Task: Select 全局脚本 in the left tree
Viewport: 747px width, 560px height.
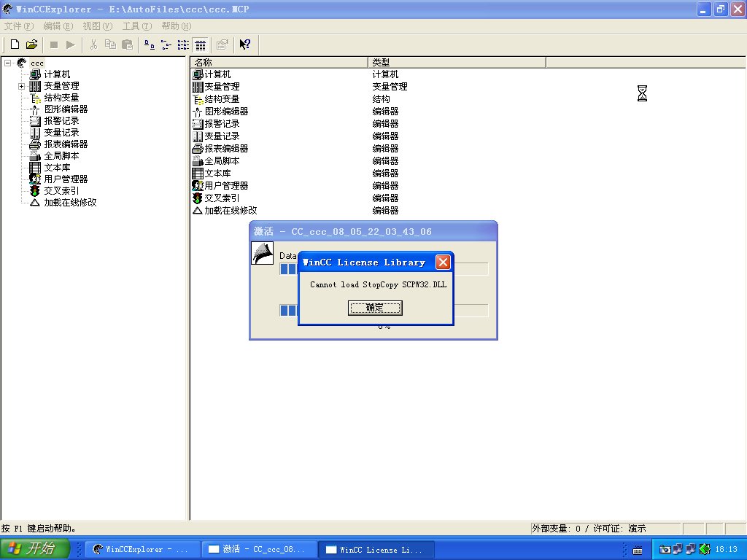Action: 61,156
